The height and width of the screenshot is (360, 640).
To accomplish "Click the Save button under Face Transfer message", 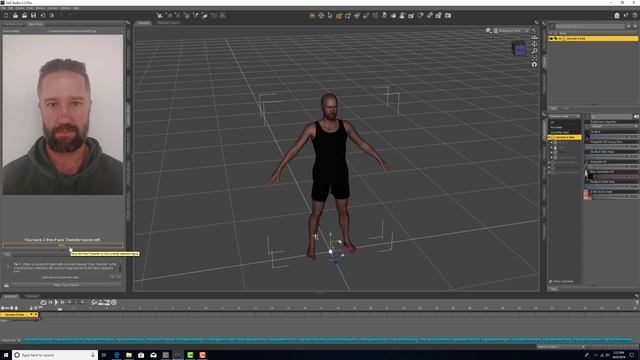I will [x=62, y=246].
